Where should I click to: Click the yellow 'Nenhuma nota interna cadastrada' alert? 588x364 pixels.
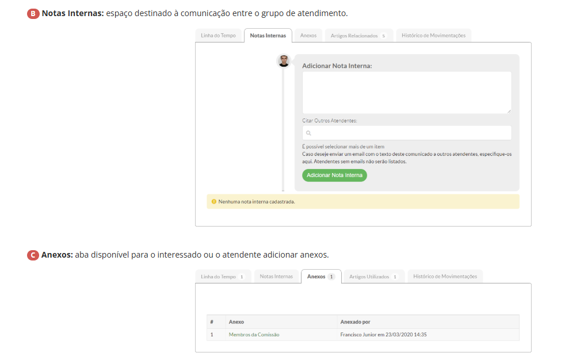[362, 202]
